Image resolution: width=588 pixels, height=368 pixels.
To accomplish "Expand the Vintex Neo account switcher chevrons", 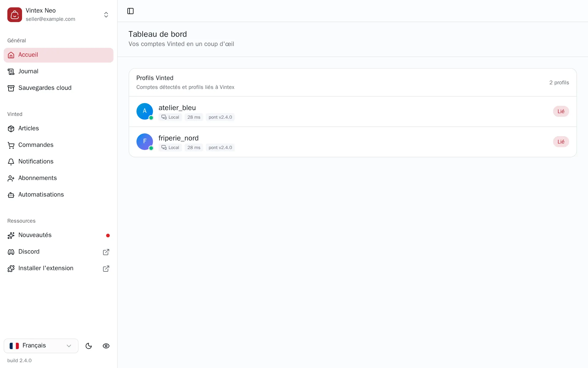I will 106,15.
